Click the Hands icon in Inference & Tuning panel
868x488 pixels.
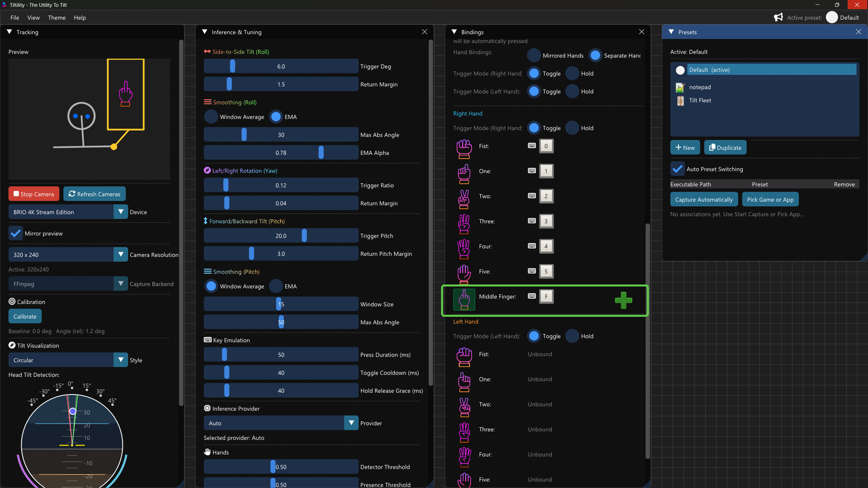(x=208, y=452)
